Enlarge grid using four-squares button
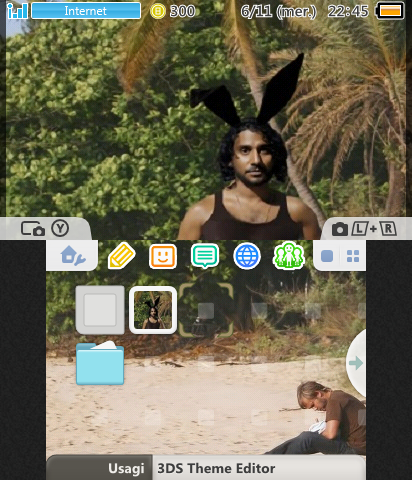 coord(353,256)
